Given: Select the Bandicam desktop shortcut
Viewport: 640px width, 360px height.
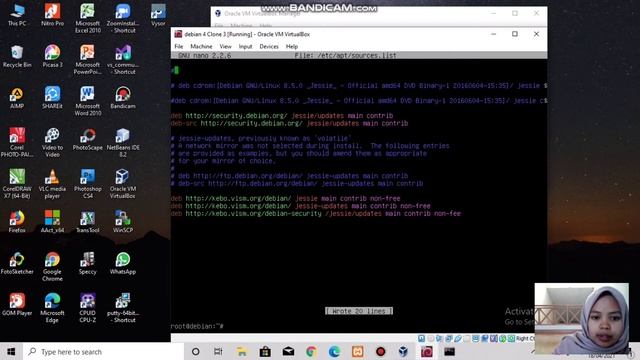Looking at the screenshot, I should point(123,98).
